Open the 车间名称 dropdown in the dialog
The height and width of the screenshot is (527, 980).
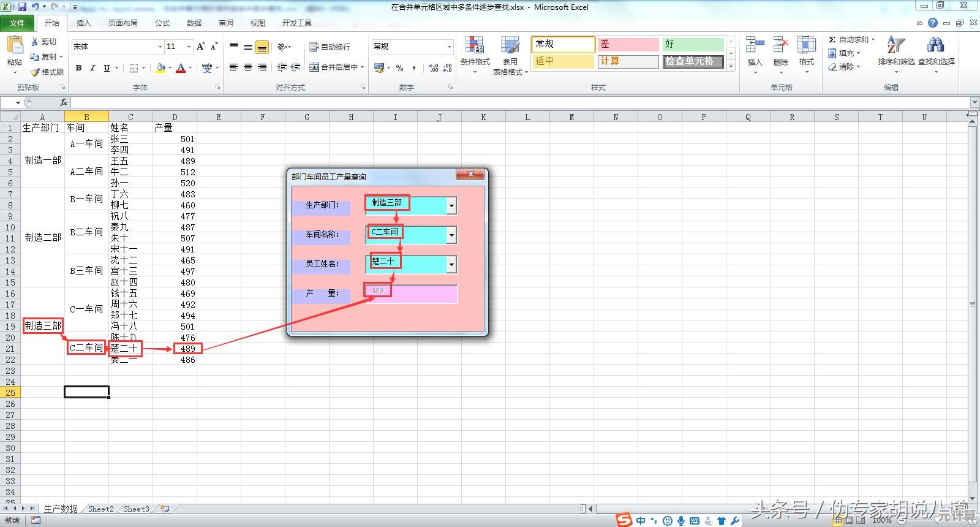(x=451, y=235)
